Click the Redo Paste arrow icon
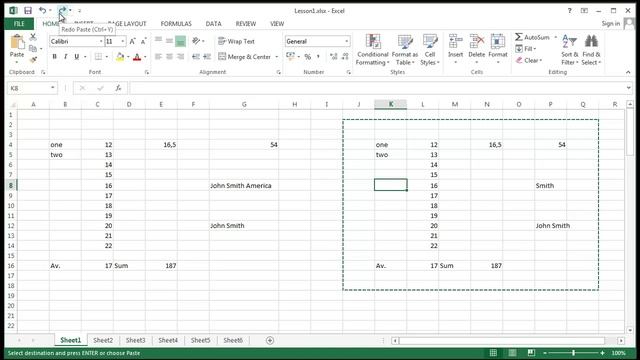 [x=62, y=10]
